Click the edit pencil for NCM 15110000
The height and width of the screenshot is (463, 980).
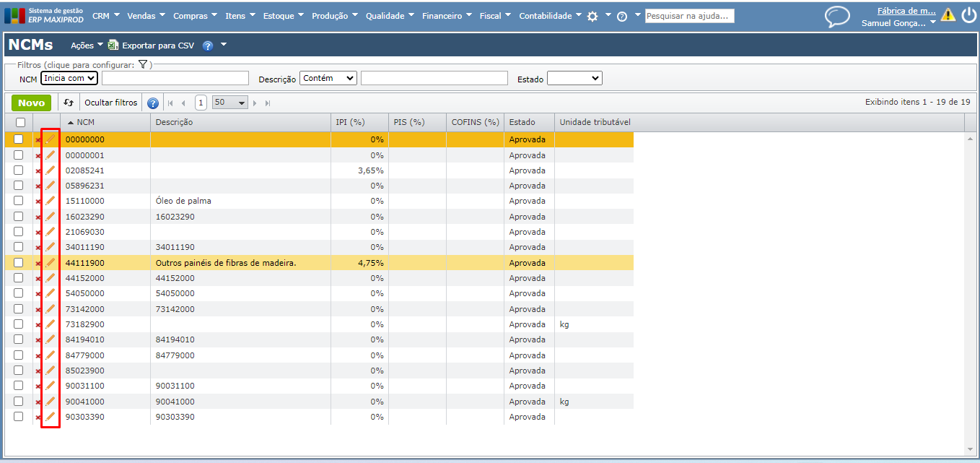(50, 201)
